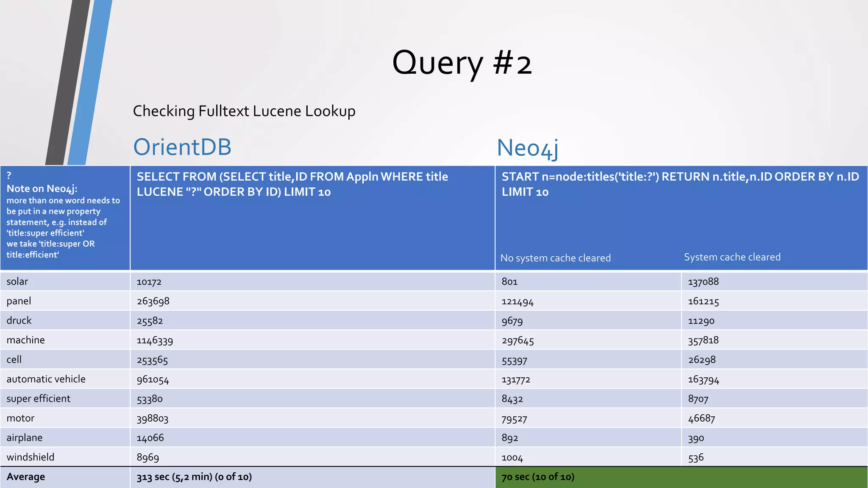Click cache-cleared value 137088 for solar

tap(704, 282)
